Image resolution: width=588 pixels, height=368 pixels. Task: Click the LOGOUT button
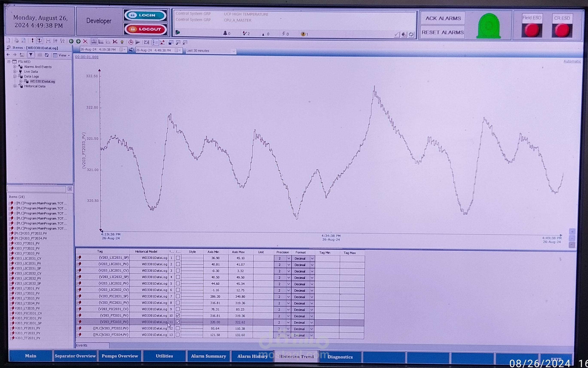tap(145, 29)
